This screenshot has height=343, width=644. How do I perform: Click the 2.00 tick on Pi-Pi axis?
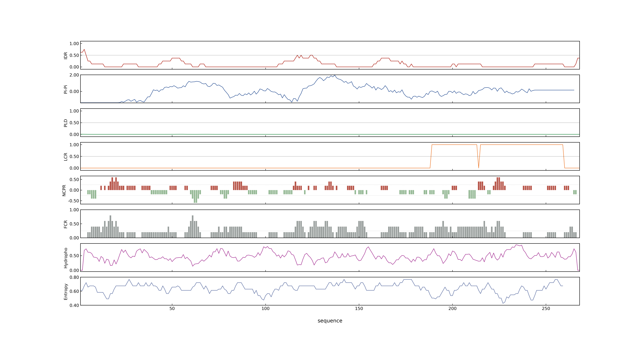(74, 75)
